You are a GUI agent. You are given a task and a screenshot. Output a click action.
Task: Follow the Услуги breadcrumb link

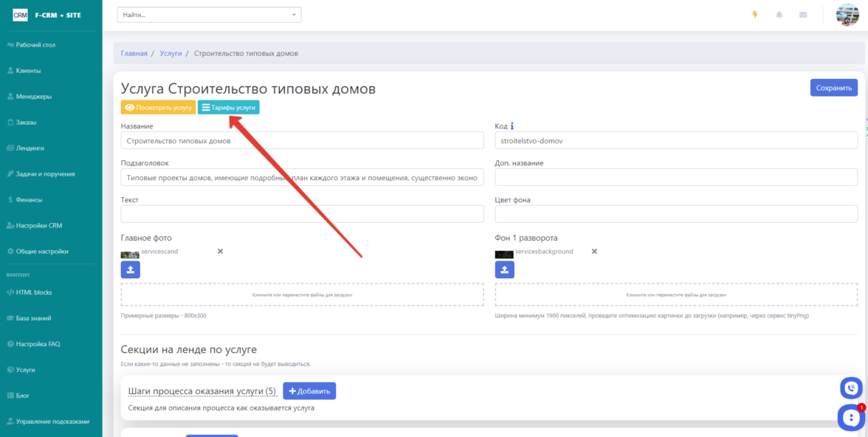(x=170, y=54)
